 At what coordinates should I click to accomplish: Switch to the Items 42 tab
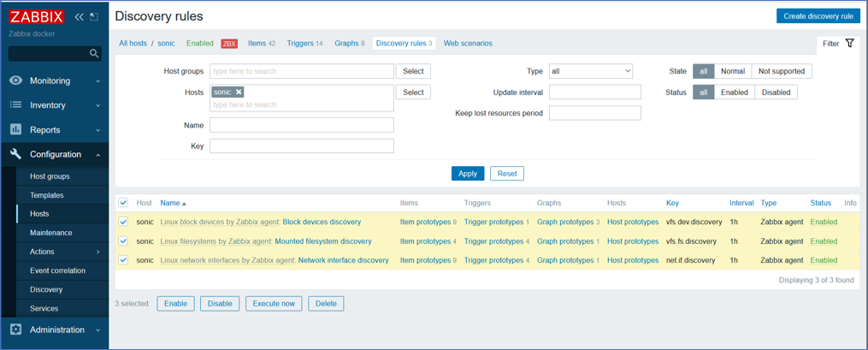pos(262,43)
